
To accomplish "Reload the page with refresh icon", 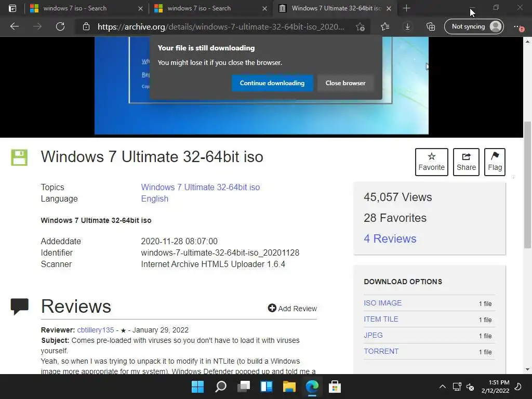I will coord(60,26).
